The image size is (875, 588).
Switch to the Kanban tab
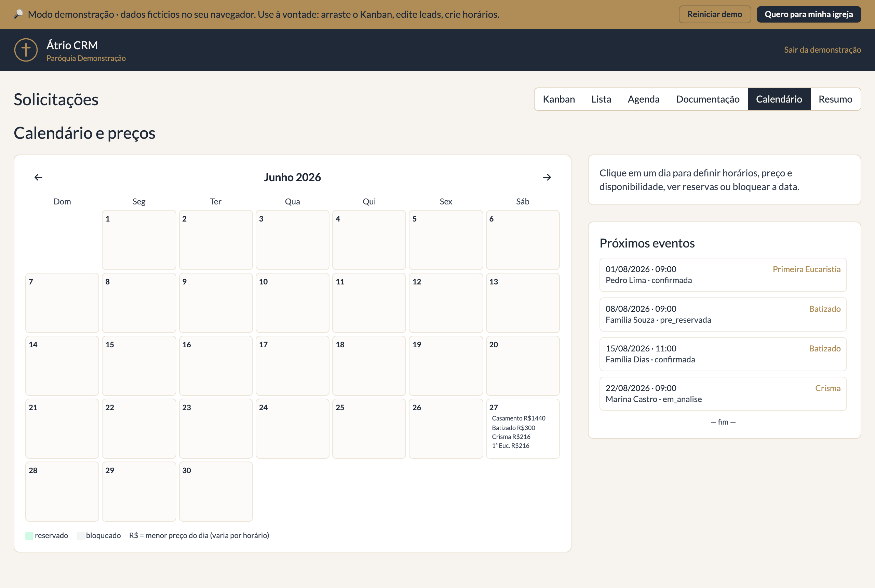(558, 99)
